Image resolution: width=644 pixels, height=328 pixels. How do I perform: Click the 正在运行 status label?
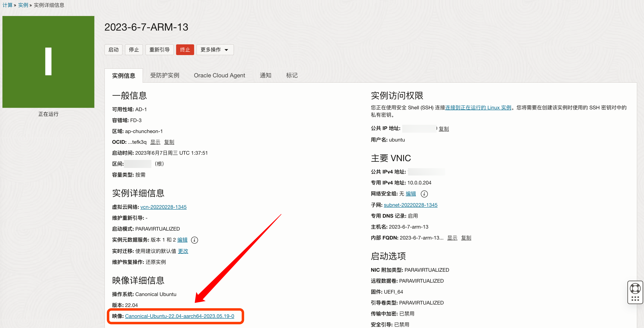click(48, 114)
